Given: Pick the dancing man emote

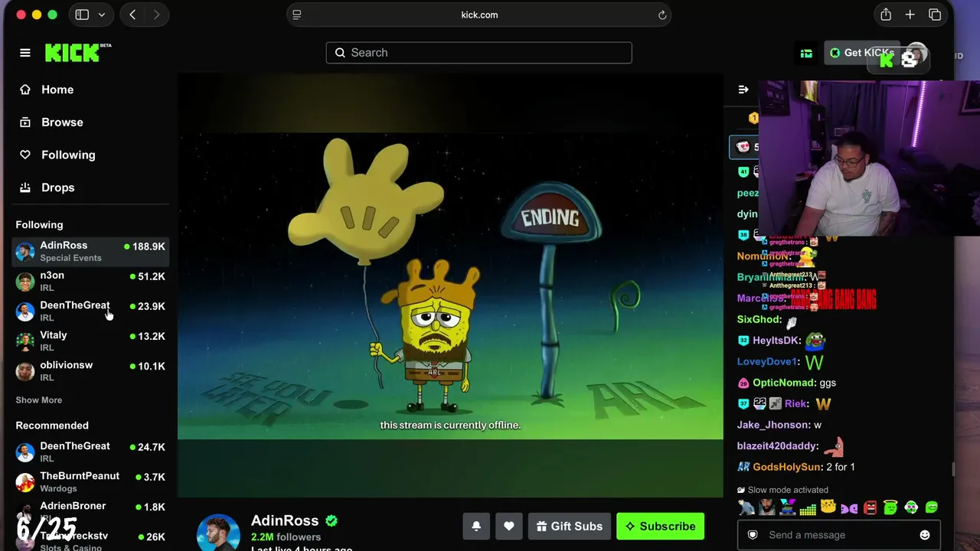Looking at the screenshot, I should 746,507.
